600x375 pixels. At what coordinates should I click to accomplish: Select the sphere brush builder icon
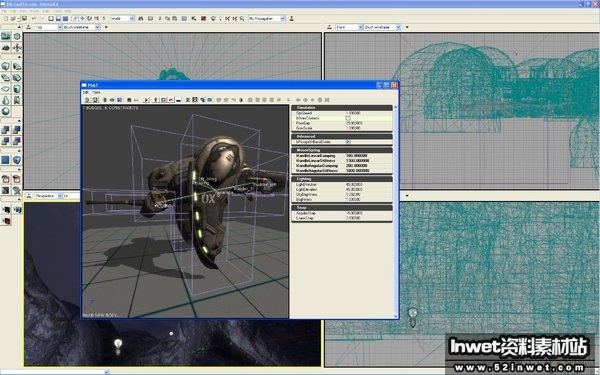(5, 111)
